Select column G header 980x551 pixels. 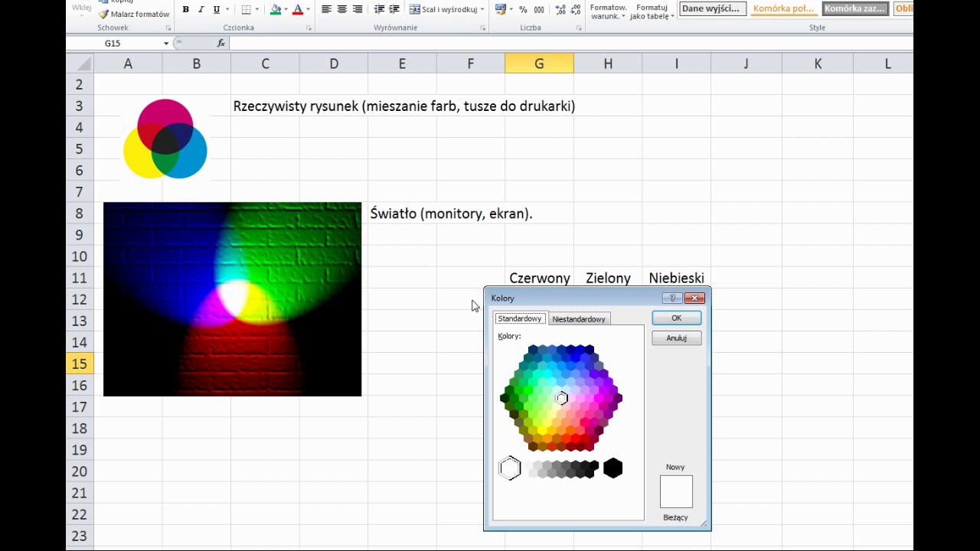click(x=539, y=64)
